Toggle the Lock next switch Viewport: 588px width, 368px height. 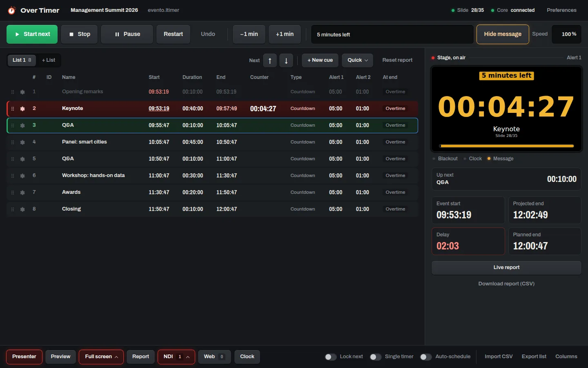(331, 357)
